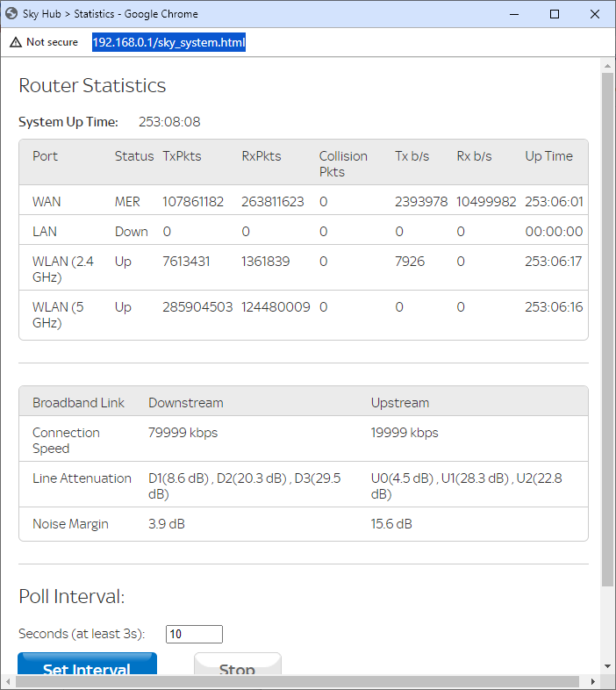Click the horizontal scrollbar left arrow

coord(8,682)
